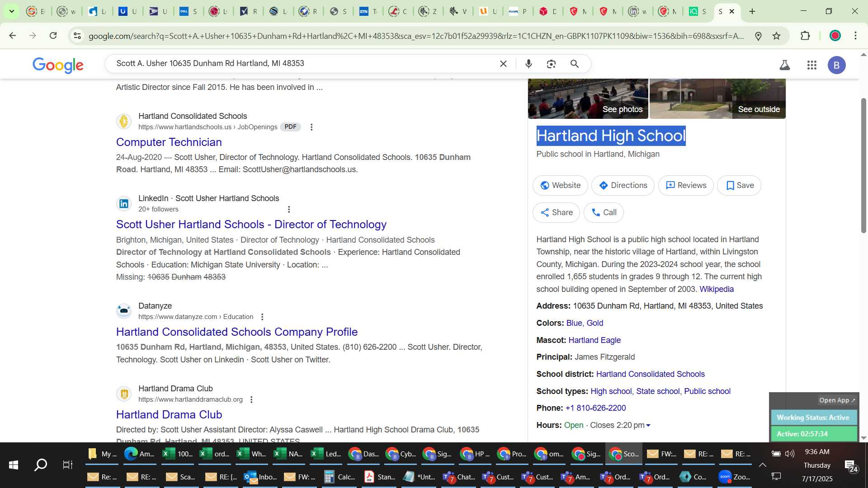Open Windows taskbar search

41,465
